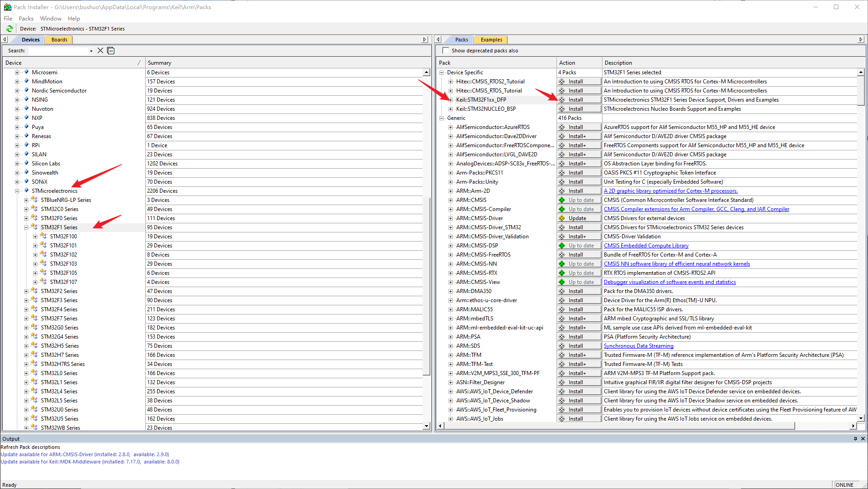Open the File menu
Image resolution: width=868 pixels, height=489 pixels.
click(8, 19)
